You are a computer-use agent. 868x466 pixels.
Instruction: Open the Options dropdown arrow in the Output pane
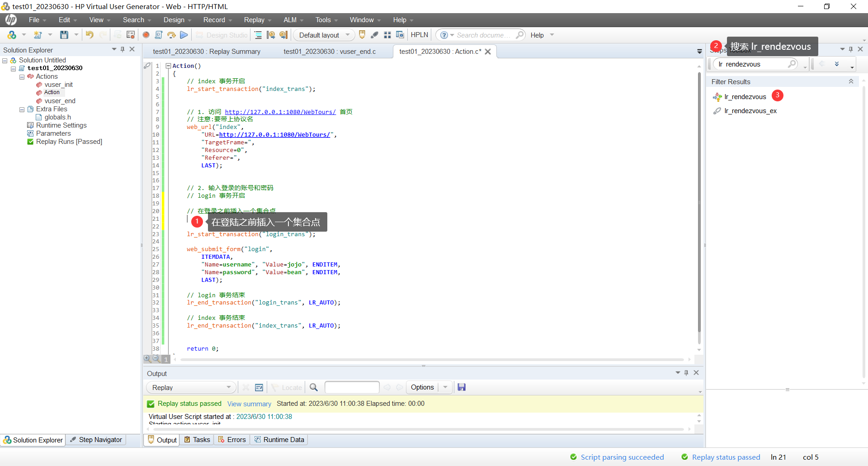click(445, 387)
